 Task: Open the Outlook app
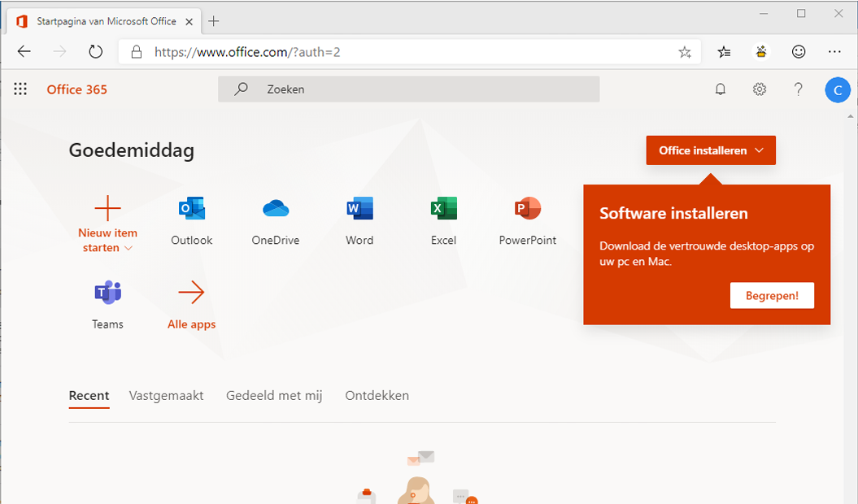(x=191, y=220)
